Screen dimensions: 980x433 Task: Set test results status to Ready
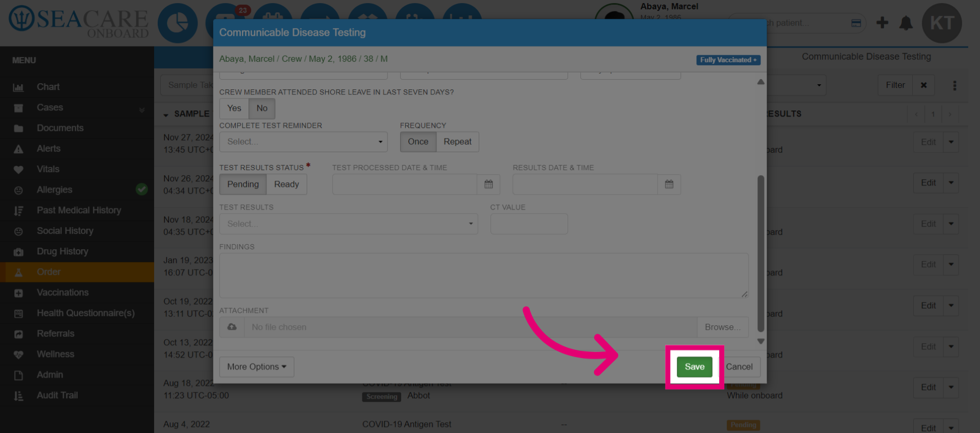[x=286, y=184]
